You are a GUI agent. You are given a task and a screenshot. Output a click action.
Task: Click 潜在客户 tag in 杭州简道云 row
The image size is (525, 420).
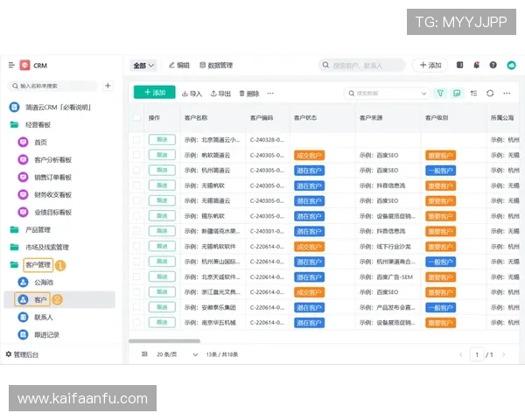tap(309, 171)
